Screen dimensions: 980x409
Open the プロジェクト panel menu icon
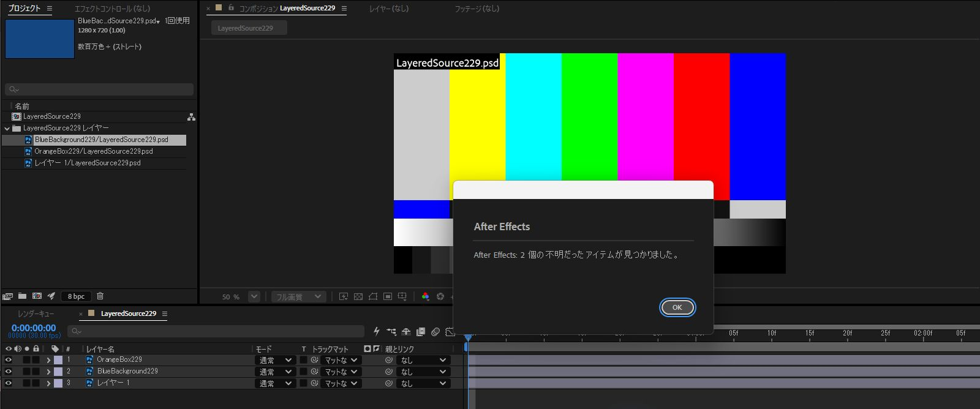pyautogui.click(x=50, y=9)
